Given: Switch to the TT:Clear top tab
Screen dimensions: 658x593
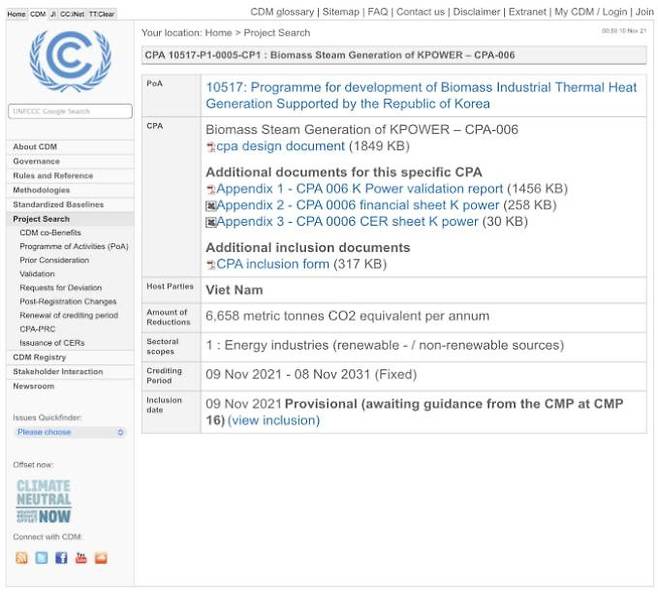Looking at the screenshot, I should click(x=102, y=14).
